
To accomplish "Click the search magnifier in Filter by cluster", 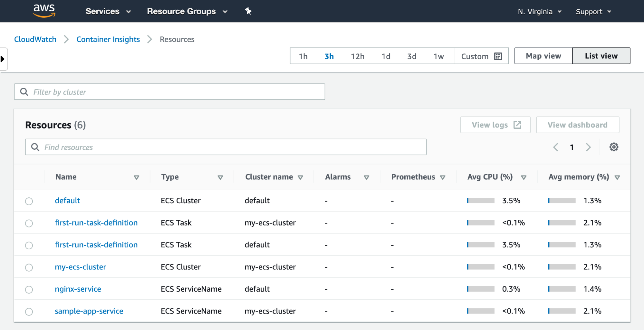I will 24,92.
